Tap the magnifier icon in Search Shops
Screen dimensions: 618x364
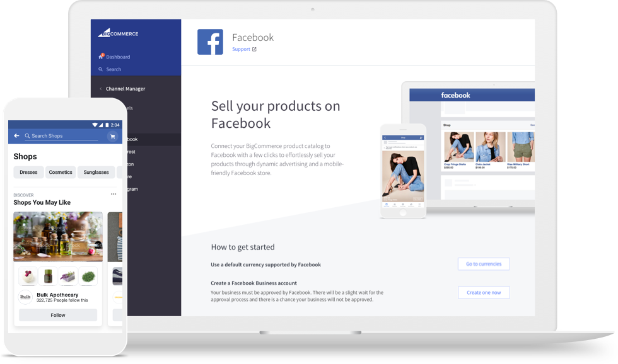coord(27,136)
